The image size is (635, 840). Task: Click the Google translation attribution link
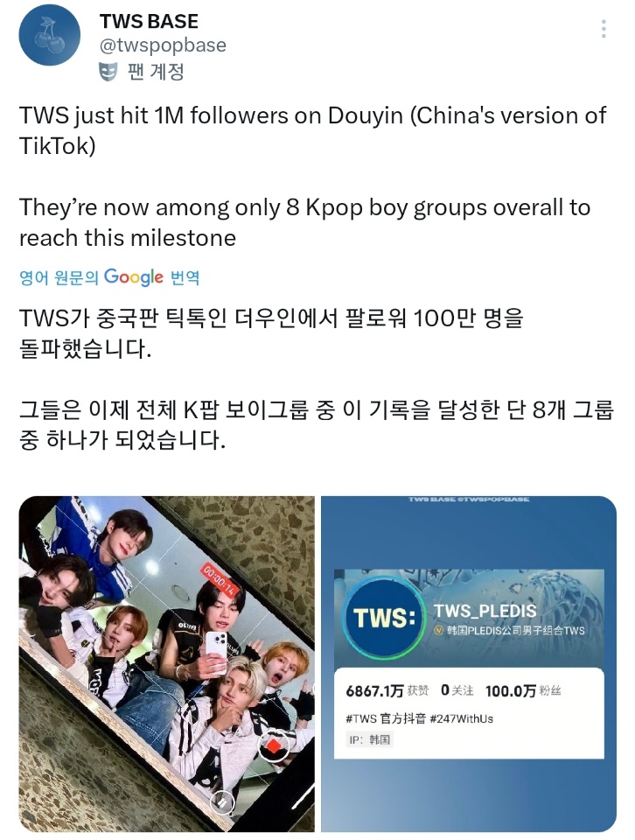pyautogui.click(x=109, y=277)
